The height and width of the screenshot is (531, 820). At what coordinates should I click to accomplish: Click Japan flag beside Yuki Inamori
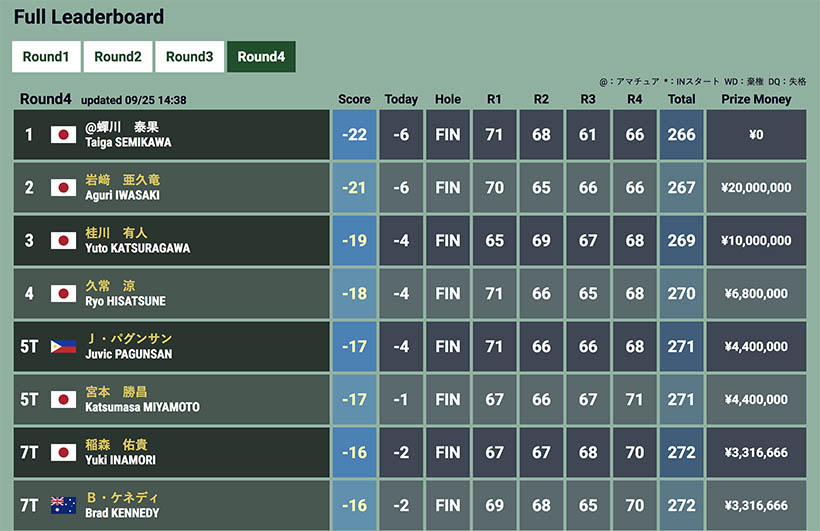click(x=64, y=453)
